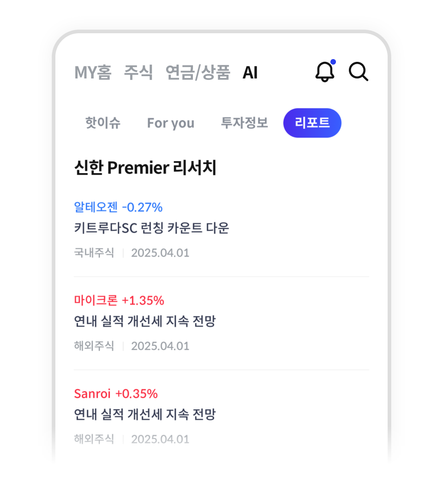The height and width of the screenshot is (504, 443).
Task: Open the report title under 마이크론
Action: [145, 321]
